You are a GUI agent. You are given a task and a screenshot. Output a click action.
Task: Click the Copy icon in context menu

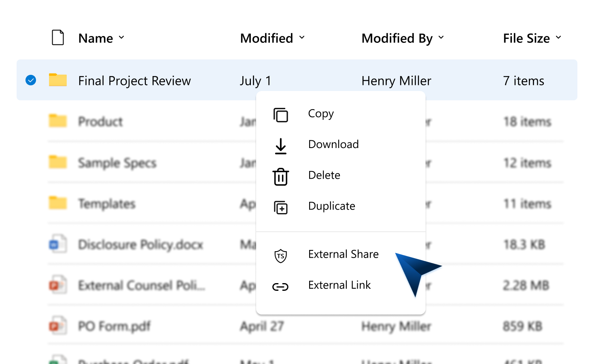280,115
